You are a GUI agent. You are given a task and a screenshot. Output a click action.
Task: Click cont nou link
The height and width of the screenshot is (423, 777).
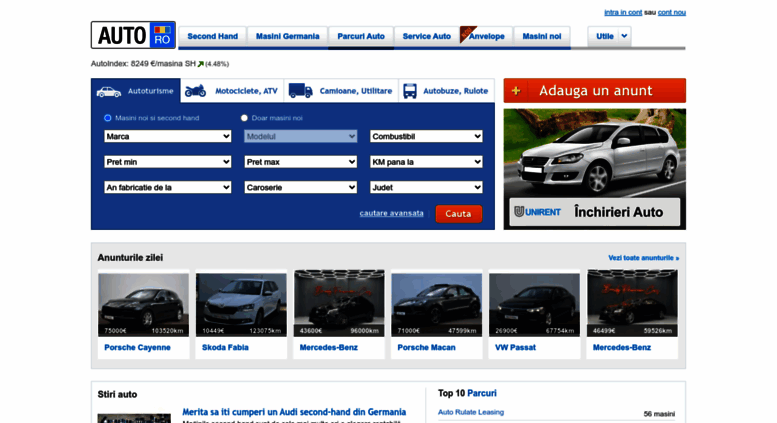click(671, 12)
